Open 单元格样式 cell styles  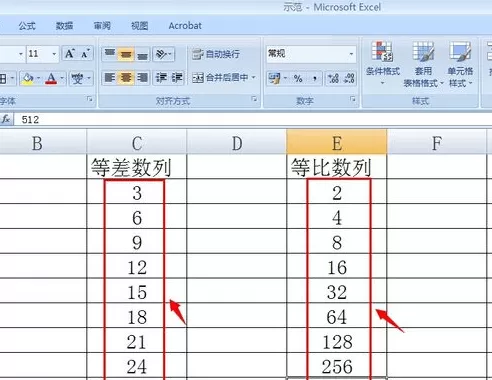click(x=461, y=64)
